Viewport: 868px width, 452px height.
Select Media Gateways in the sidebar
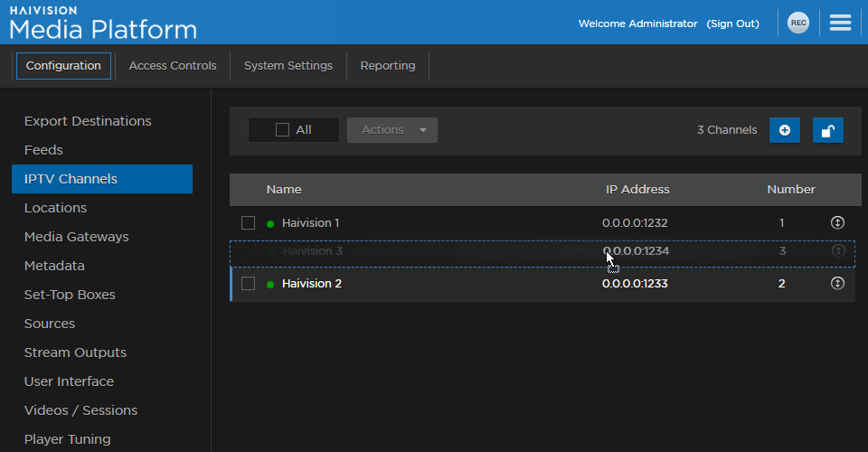[x=76, y=237]
